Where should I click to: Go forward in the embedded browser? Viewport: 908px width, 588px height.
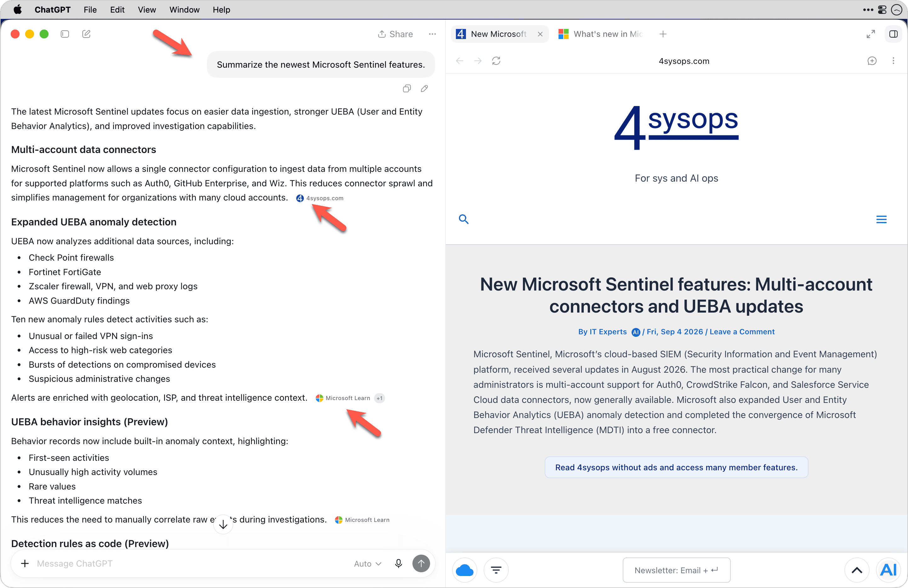478,61
